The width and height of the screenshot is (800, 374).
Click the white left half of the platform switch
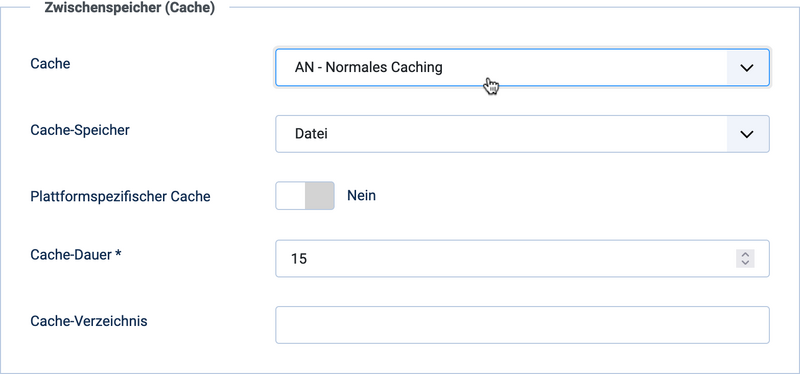(290, 196)
